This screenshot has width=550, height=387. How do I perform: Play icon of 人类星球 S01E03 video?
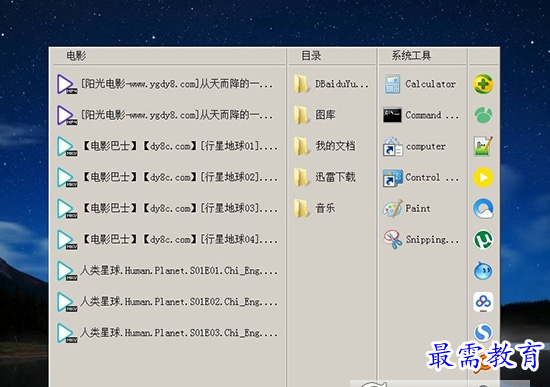(66, 333)
